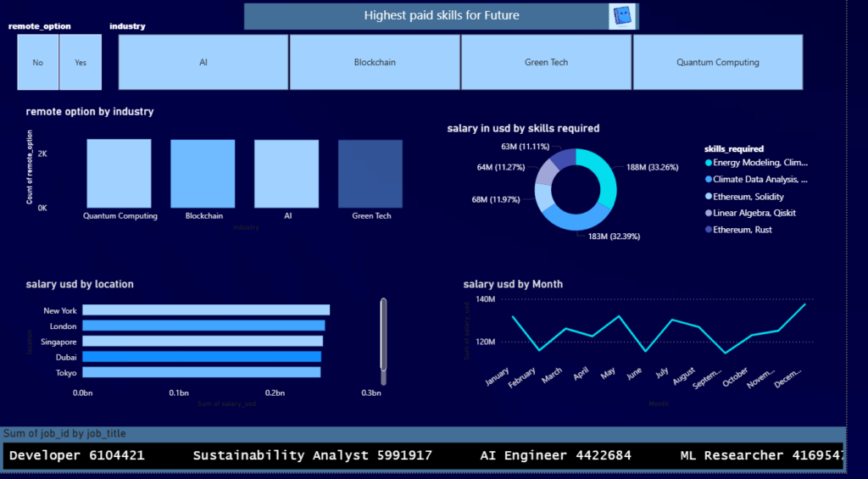Screen dimensions: 868x479
Task: Click the 188M cyan donut segment
Action: point(605,172)
